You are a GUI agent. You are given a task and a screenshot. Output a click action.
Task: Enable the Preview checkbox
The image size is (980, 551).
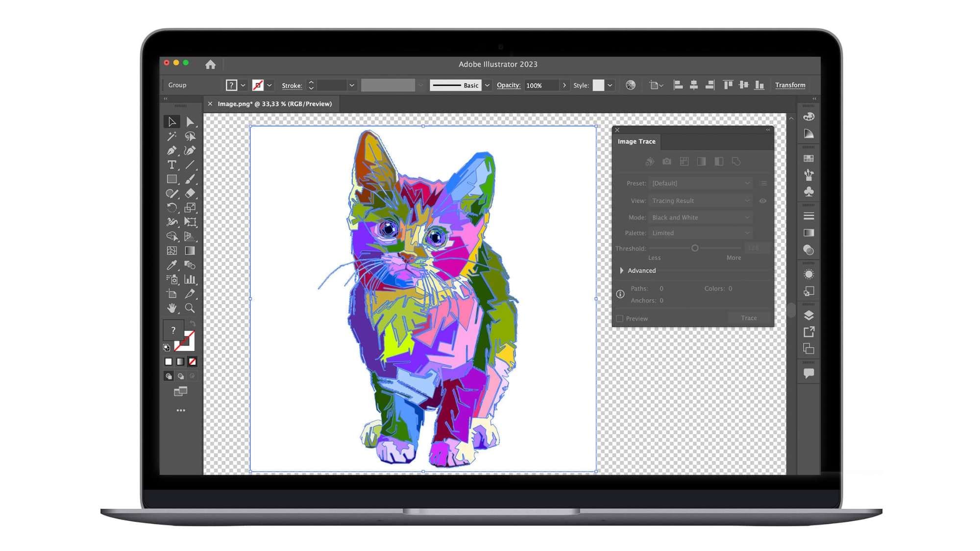(620, 318)
